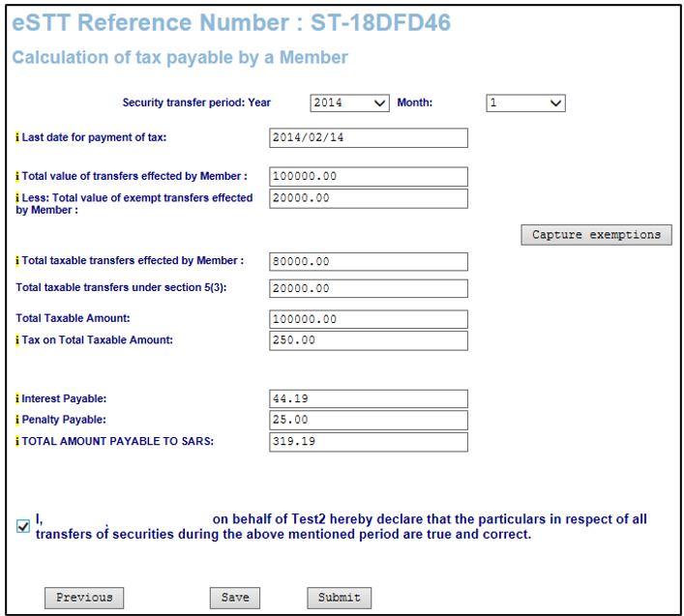Submit the declaration form
684x616 pixels.
coord(339,598)
